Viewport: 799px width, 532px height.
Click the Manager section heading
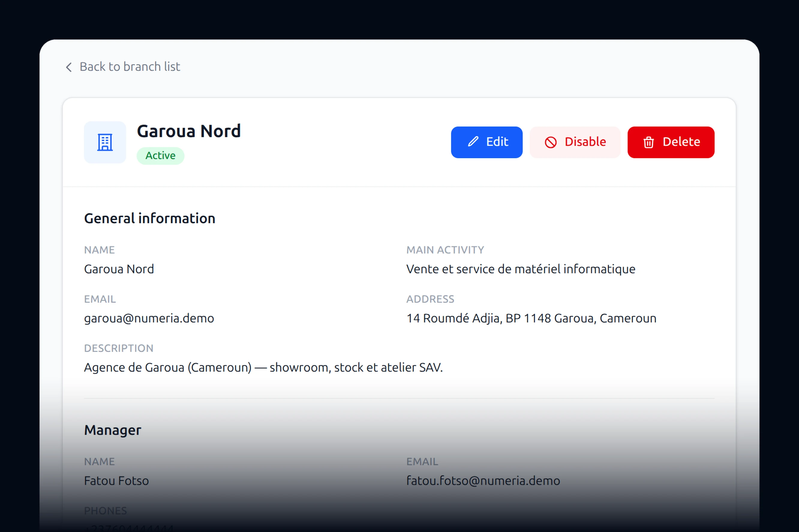[113, 431]
